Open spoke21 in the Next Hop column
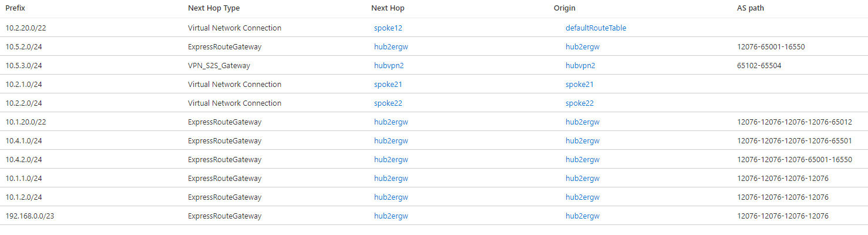868x235 pixels. 388,84
